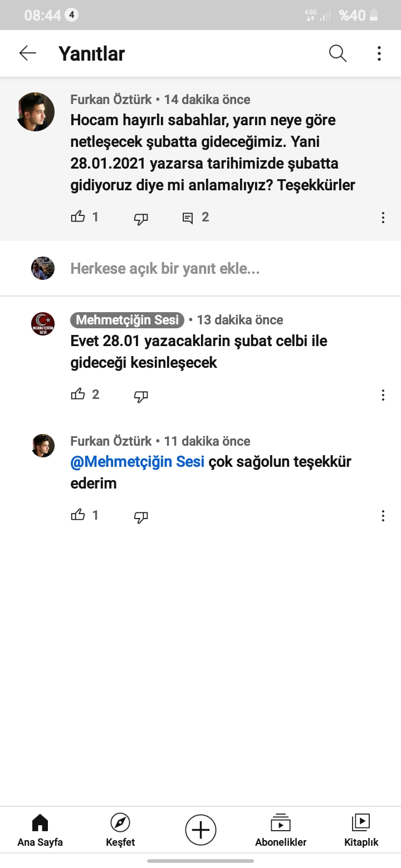Dislike Furkan Öztürk's original comment
Image resolution: width=401 pixels, height=868 pixels.
click(x=141, y=219)
